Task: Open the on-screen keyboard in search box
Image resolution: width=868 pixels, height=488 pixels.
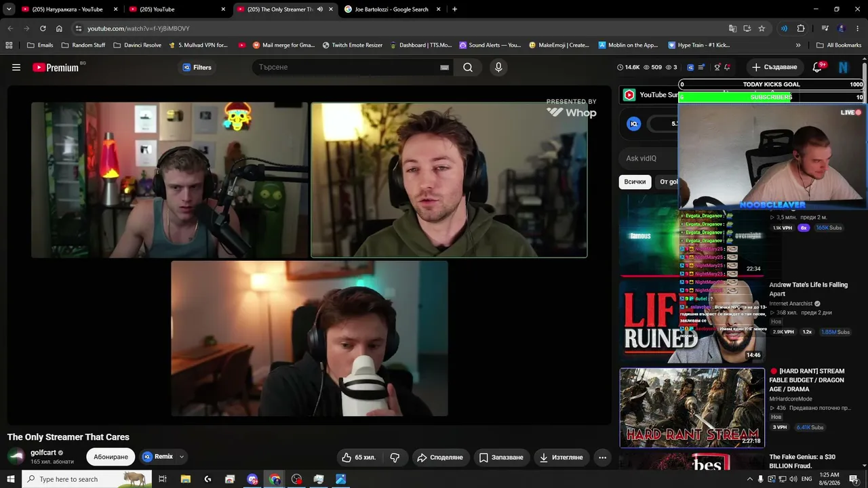Action: click(x=444, y=67)
